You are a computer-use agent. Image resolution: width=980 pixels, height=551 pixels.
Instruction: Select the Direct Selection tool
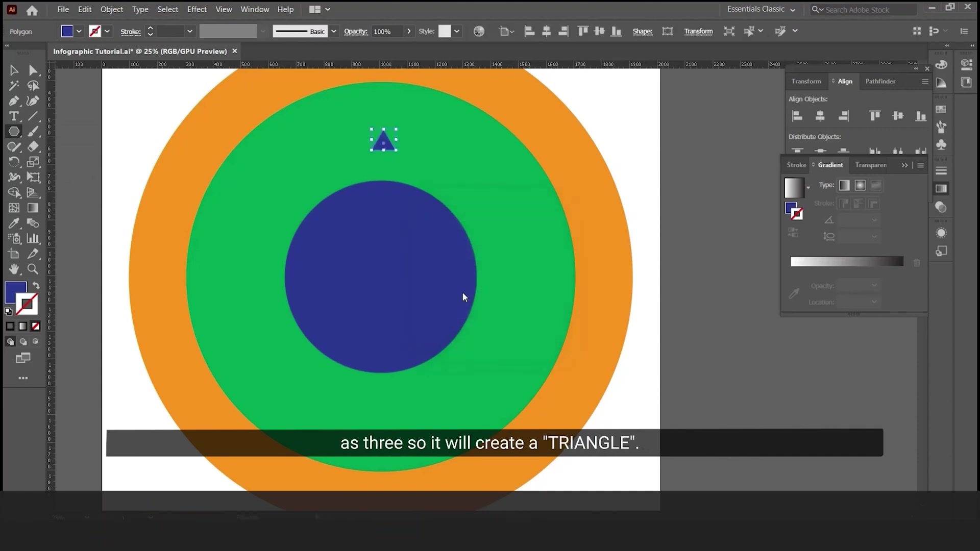point(33,70)
